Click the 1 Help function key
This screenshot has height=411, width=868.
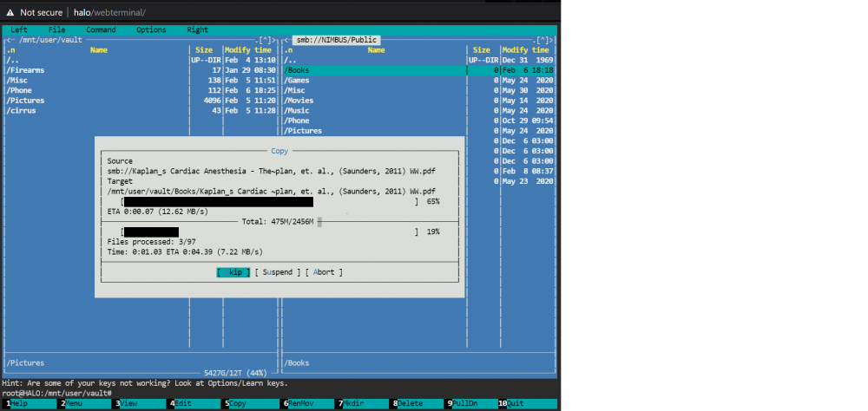(29, 404)
